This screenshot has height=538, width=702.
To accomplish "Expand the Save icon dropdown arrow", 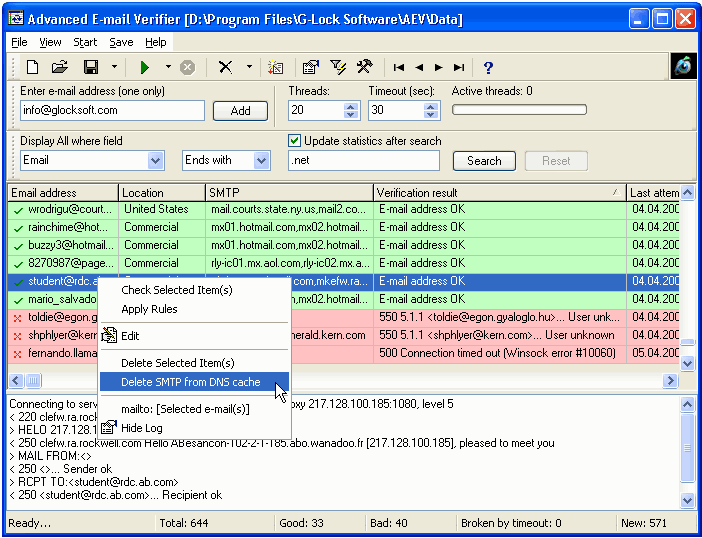I will coord(114,68).
